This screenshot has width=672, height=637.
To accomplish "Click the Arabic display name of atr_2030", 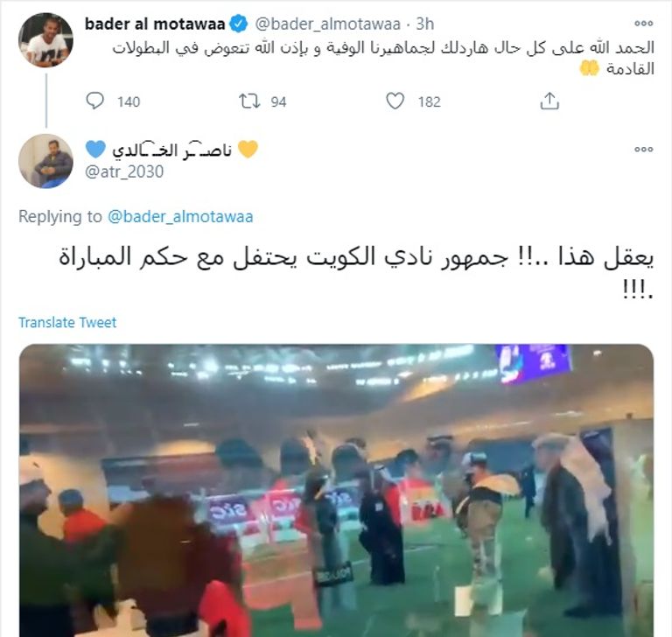I will pos(171,150).
